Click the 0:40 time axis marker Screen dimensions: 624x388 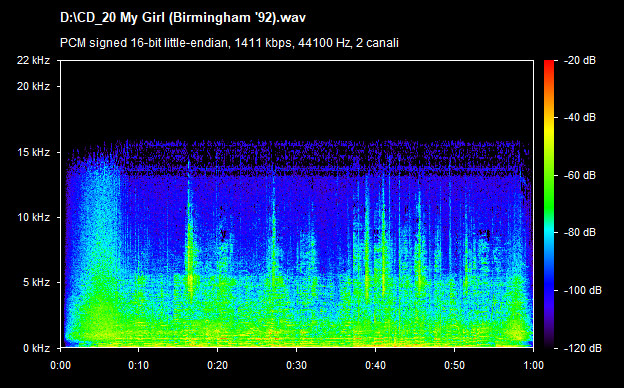coord(375,365)
